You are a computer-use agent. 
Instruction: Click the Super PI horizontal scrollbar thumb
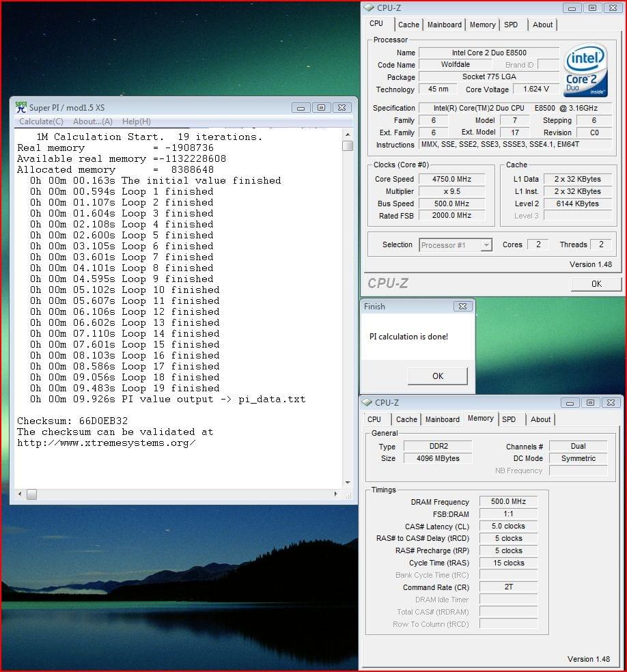click(x=31, y=494)
